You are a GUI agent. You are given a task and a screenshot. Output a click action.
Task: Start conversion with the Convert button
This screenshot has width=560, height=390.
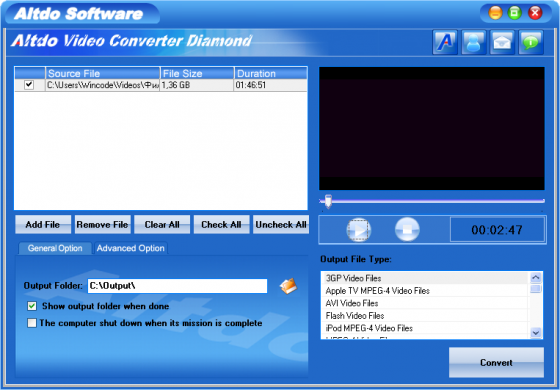coord(496,362)
